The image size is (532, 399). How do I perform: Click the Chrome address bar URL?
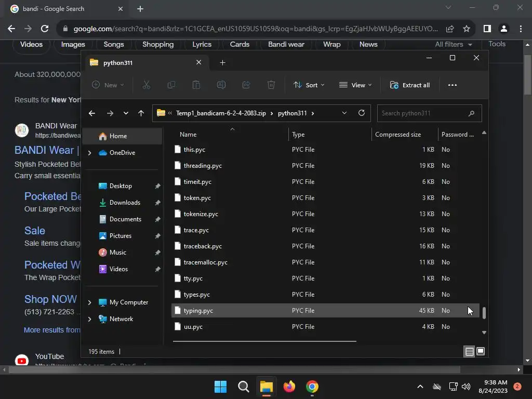pos(255,29)
